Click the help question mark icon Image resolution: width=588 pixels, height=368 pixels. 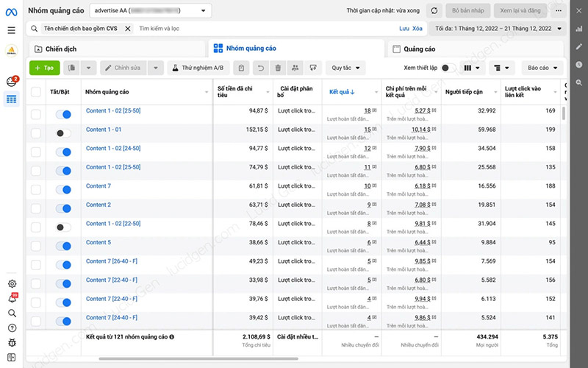[11, 328]
